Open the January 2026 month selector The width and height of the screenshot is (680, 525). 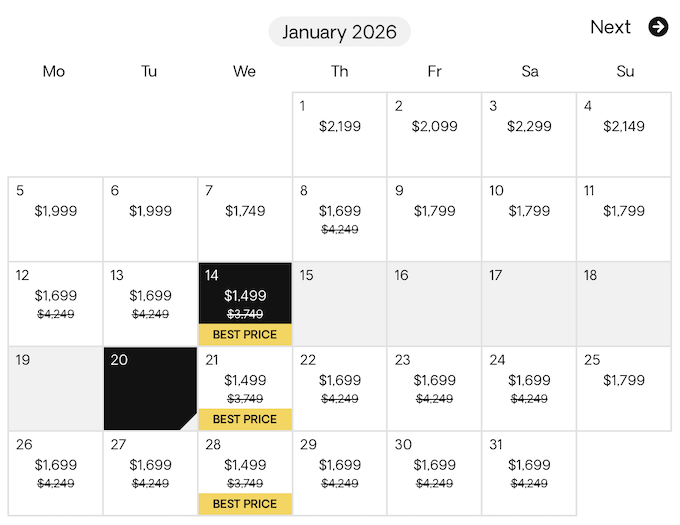339,32
